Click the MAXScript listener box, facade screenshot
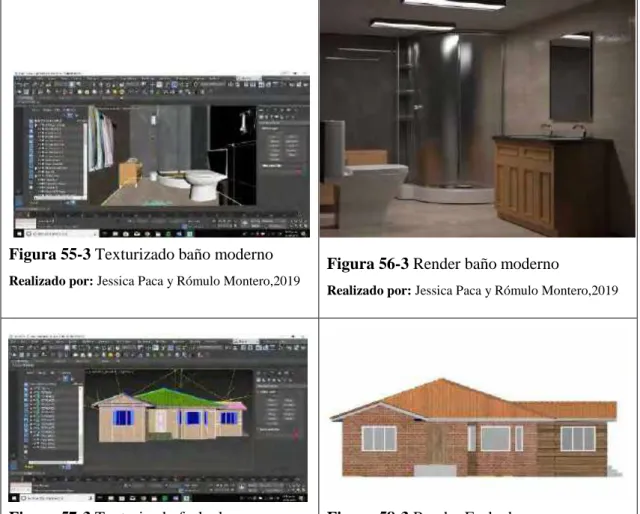This screenshot has height=514, width=640. click(20, 488)
